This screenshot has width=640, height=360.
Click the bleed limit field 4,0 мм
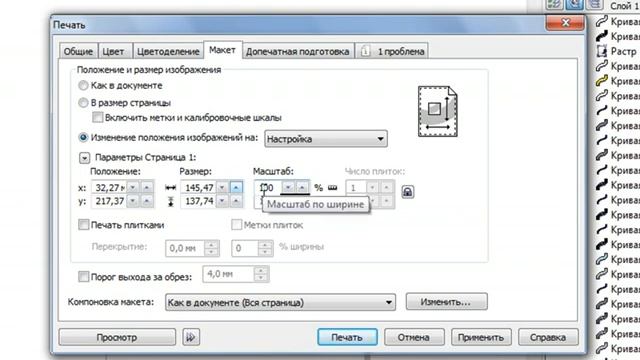229,274
